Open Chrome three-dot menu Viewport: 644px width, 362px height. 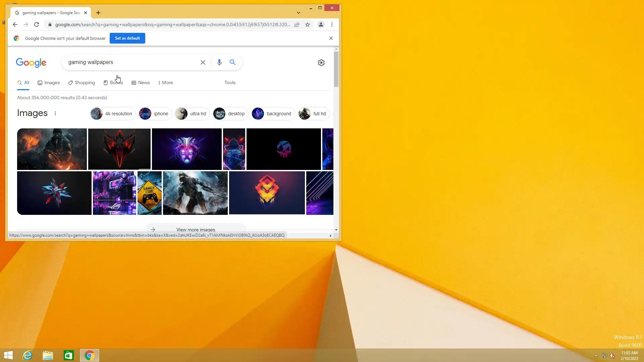[x=332, y=24]
